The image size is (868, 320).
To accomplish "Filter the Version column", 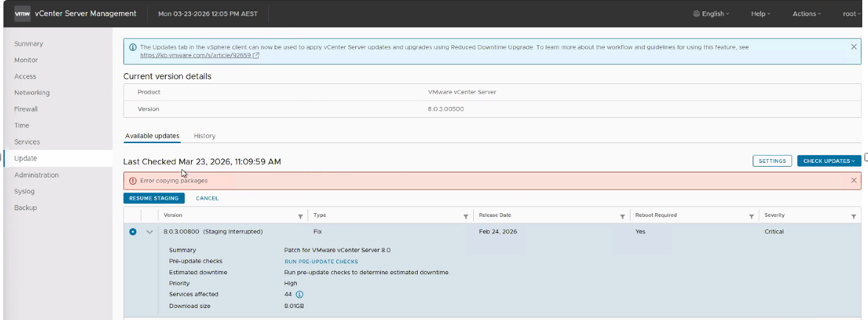I will click(x=301, y=216).
